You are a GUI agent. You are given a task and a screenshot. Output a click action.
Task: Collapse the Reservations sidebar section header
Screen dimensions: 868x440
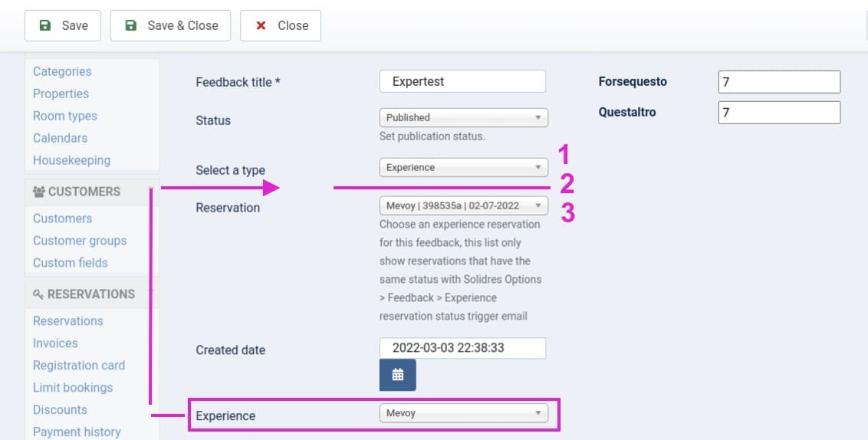click(x=84, y=294)
